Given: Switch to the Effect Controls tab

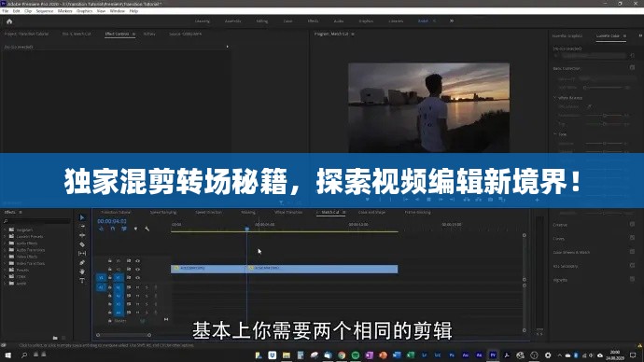Looking at the screenshot, I should pos(117,35).
